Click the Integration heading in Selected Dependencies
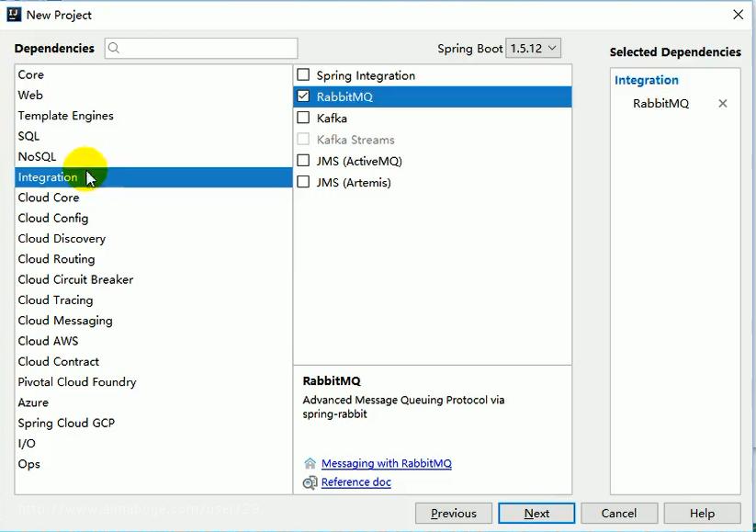 click(647, 80)
